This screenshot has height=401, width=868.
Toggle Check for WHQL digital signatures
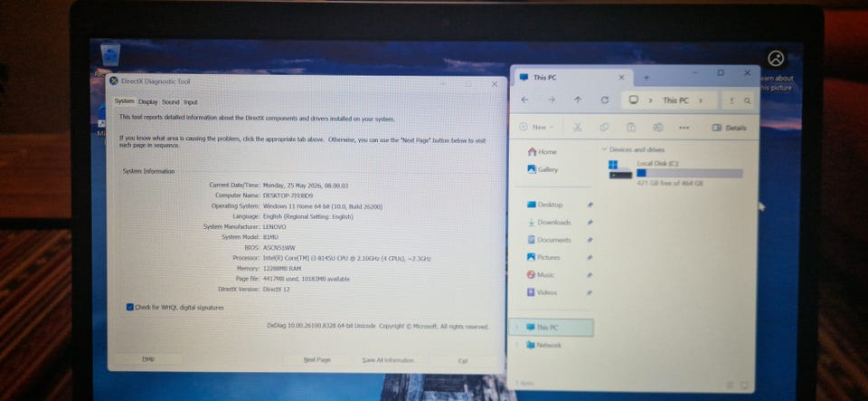click(x=130, y=307)
